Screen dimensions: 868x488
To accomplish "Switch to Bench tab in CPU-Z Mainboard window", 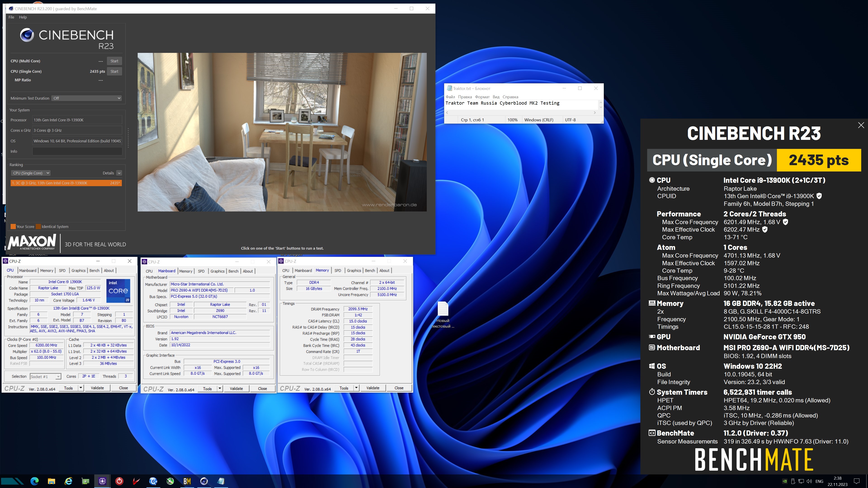I will click(x=234, y=271).
